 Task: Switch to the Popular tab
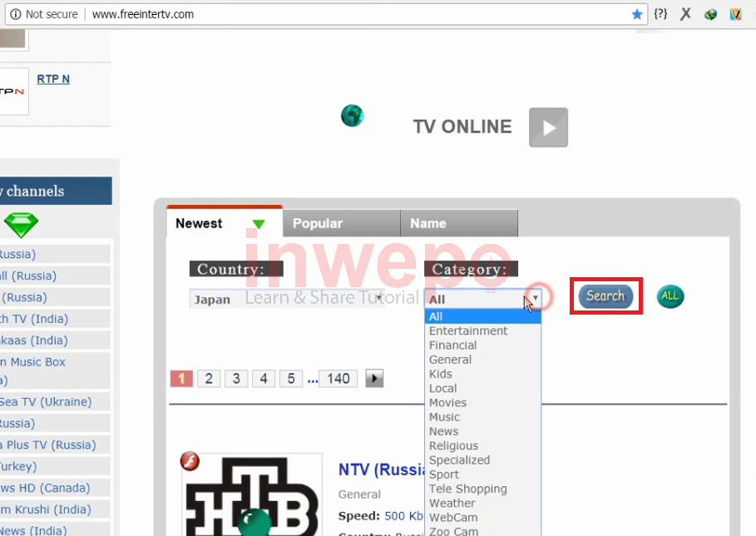click(x=341, y=223)
